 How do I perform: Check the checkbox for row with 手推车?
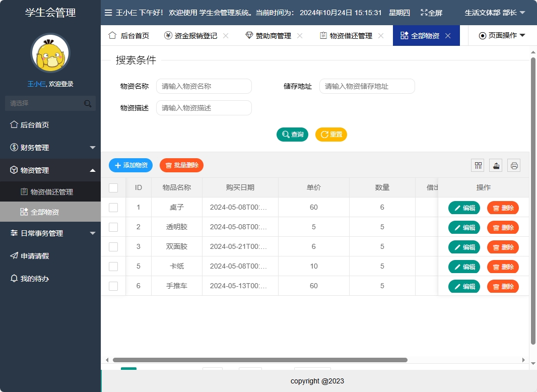(113, 286)
